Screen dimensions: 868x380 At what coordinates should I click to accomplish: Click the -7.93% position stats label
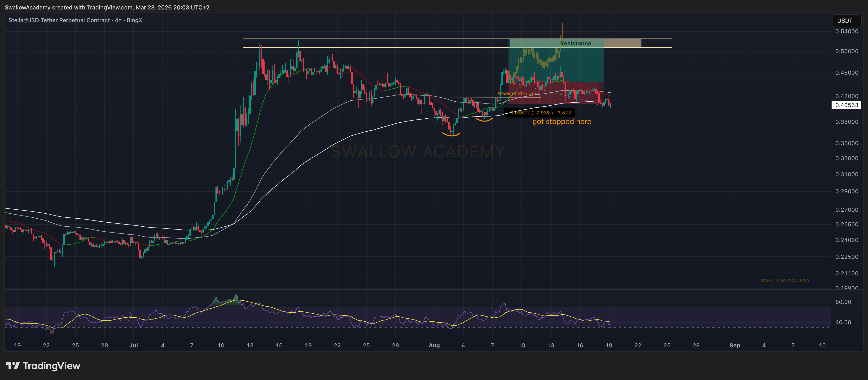[539, 113]
